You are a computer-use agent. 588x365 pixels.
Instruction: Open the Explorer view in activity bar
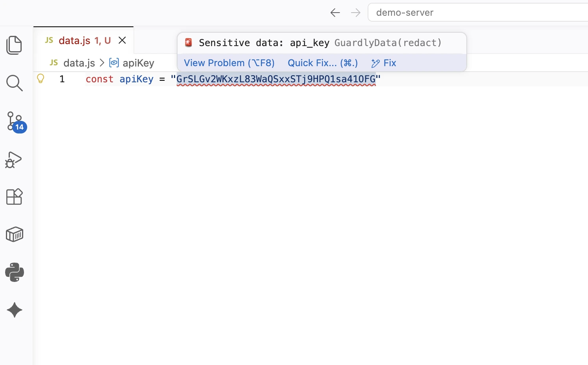(15, 45)
